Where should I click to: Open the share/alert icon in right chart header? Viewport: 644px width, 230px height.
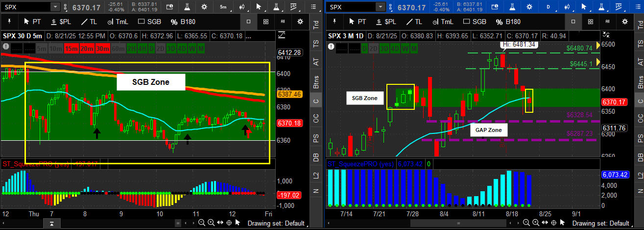tap(495, 7)
